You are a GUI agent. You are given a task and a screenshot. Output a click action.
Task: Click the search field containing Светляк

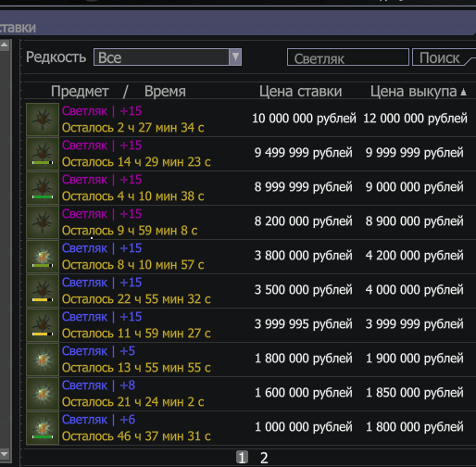(x=348, y=57)
